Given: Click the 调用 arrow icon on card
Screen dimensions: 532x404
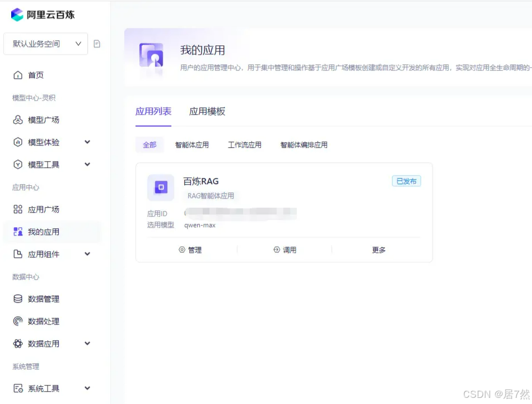Looking at the screenshot, I should coord(277,250).
